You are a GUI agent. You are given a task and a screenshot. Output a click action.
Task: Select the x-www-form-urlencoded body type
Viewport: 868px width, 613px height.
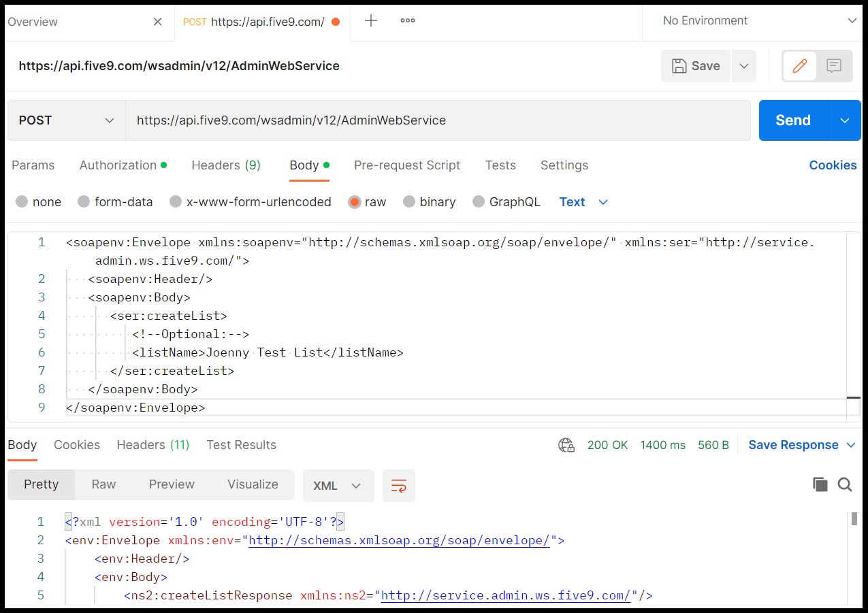[176, 201]
